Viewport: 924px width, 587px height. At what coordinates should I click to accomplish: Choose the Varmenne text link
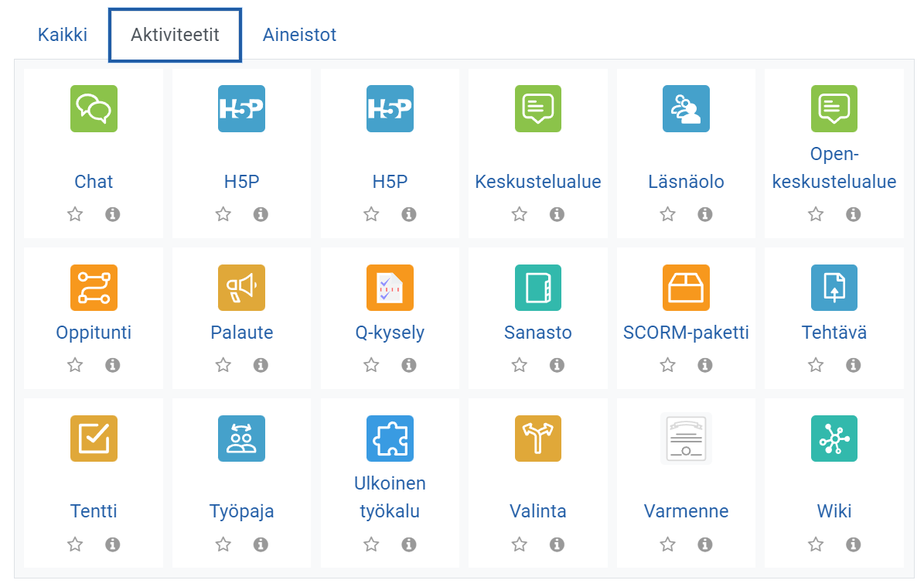686,511
